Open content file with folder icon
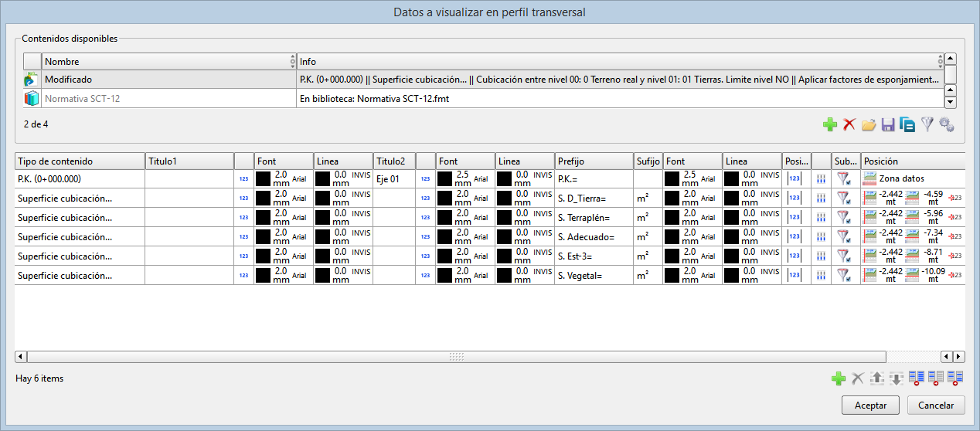Screen dimensions: 980x431 [x=869, y=124]
